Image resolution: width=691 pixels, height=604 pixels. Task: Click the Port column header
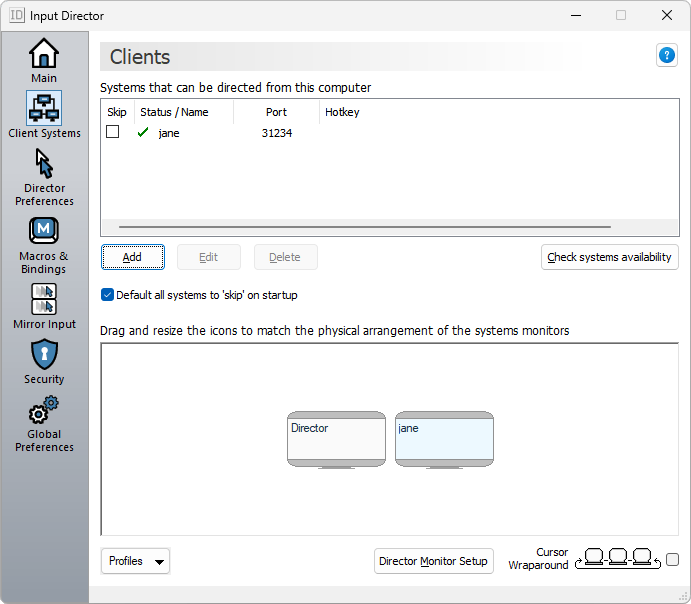point(276,112)
